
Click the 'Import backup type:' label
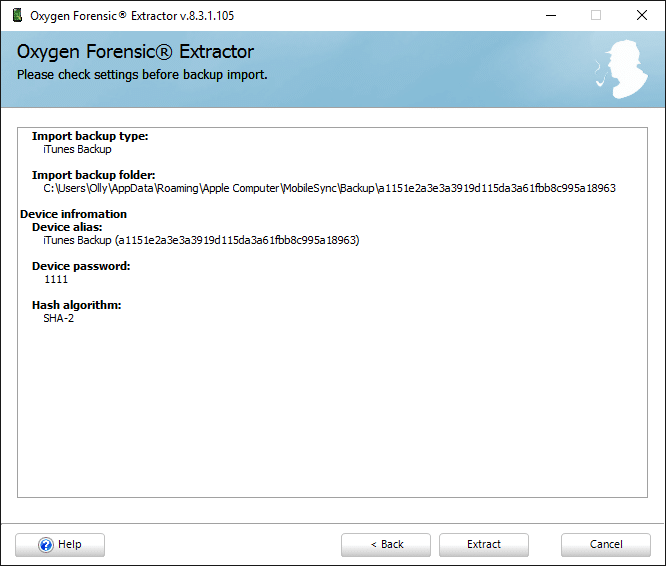click(90, 136)
